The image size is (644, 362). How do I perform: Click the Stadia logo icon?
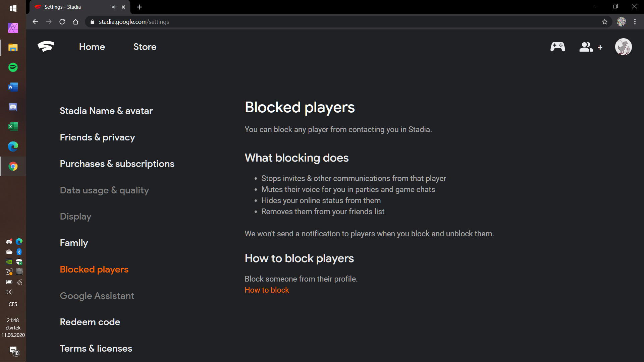46,47
